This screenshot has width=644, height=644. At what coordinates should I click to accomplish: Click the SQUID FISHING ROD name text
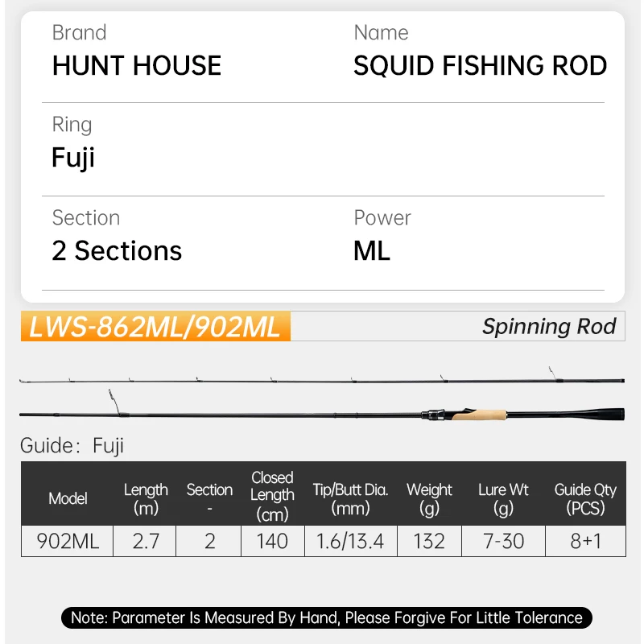point(480,66)
